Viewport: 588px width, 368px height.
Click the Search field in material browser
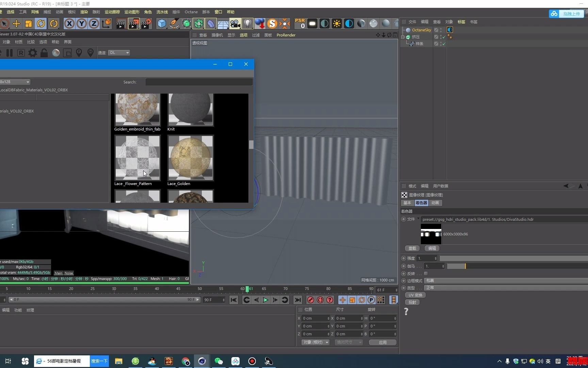pos(199,82)
